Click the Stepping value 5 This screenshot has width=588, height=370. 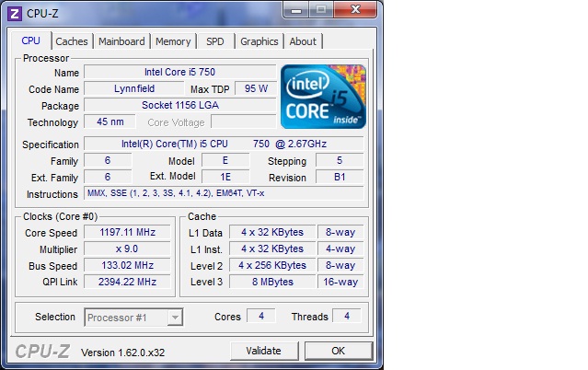(340, 160)
